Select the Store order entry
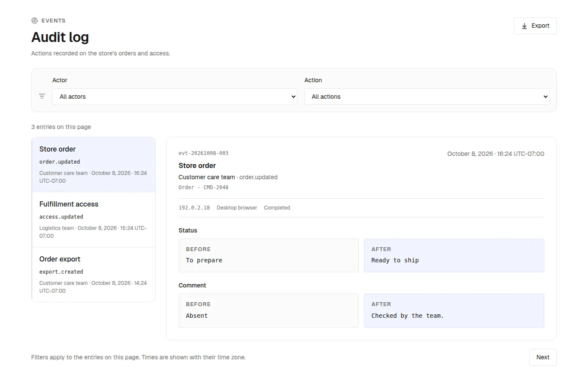 coord(93,165)
